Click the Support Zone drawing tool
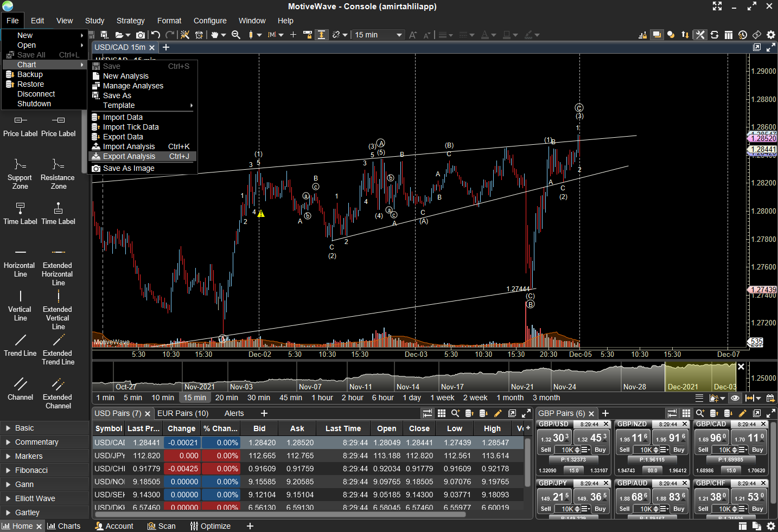 coord(20,173)
